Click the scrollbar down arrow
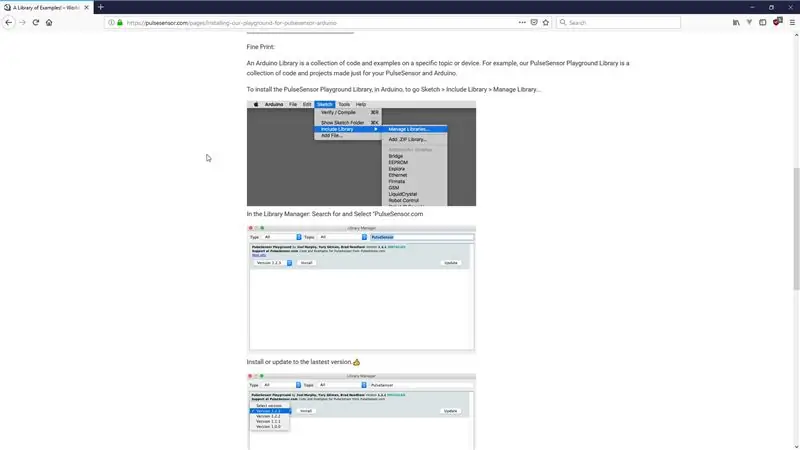 pyautogui.click(x=796, y=447)
